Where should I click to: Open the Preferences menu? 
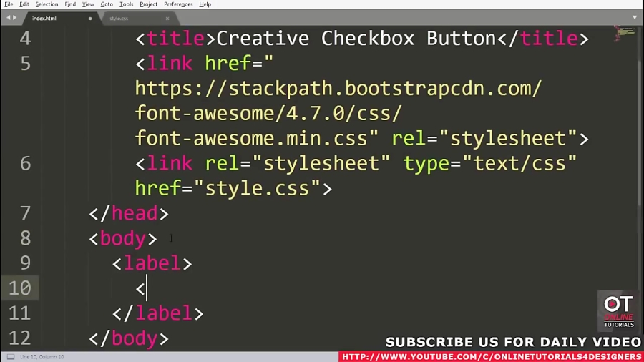pos(178,4)
